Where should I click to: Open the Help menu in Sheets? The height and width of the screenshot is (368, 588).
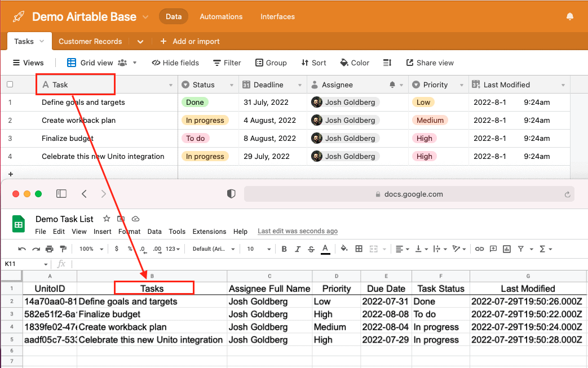240,232
